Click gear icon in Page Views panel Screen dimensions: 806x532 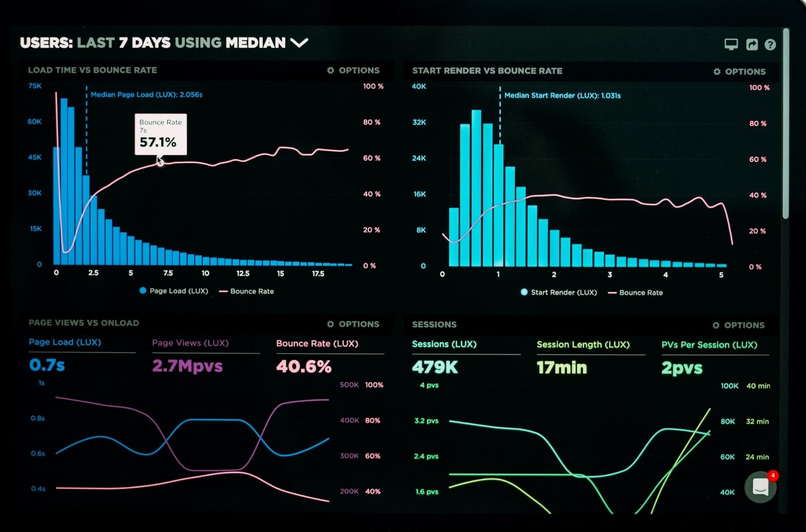(x=330, y=324)
